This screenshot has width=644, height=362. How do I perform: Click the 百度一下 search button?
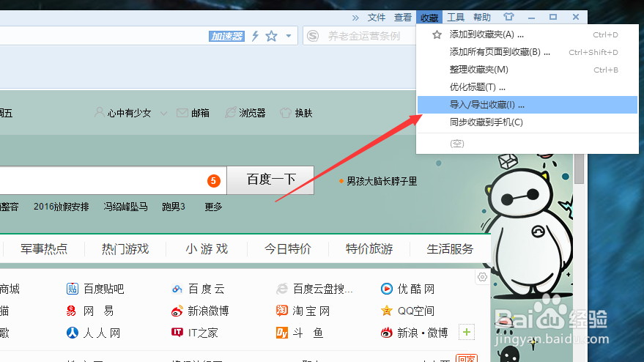click(x=270, y=180)
